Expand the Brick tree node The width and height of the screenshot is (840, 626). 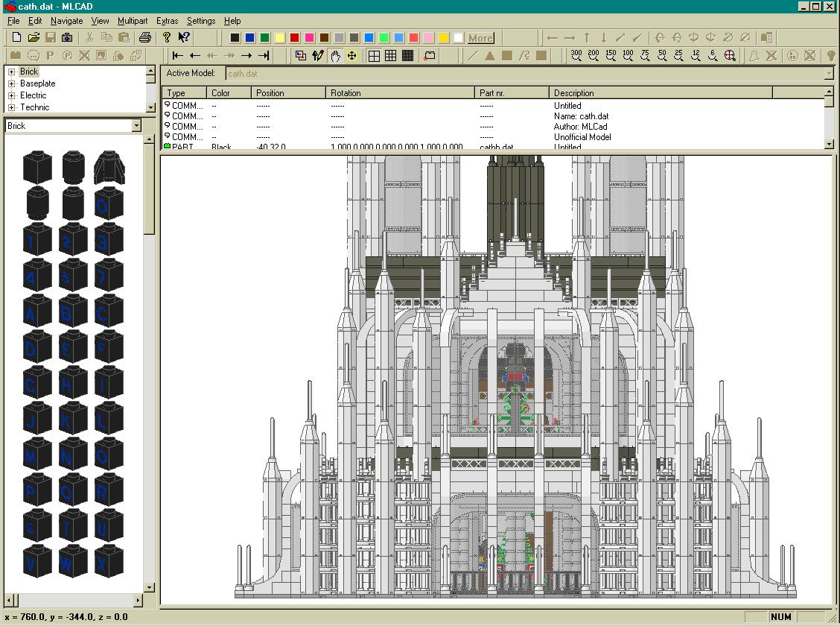(11, 72)
